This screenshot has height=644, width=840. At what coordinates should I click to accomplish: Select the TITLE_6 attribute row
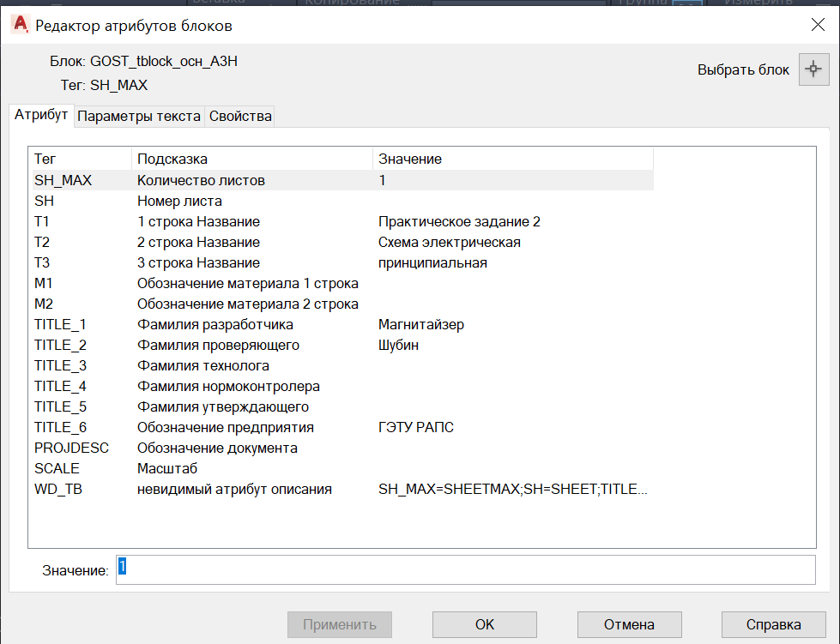(x=343, y=427)
